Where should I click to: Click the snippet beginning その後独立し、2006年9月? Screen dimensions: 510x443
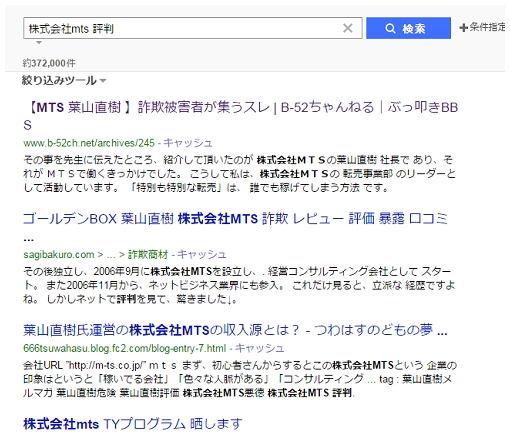click(x=239, y=285)
